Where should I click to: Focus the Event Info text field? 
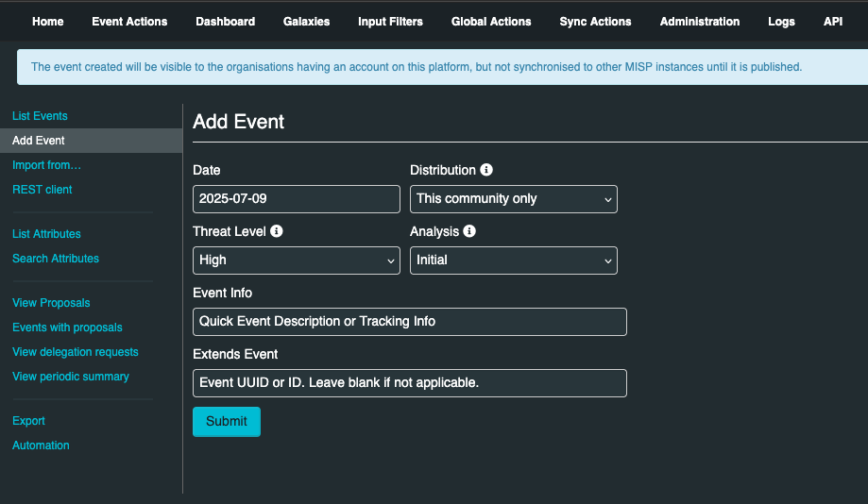point(409,322)
